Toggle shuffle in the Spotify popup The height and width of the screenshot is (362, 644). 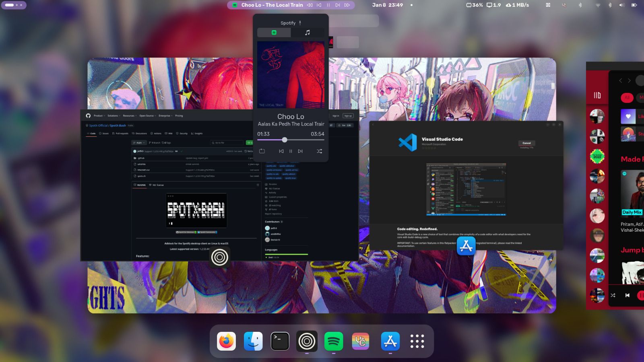click(x=319, y=151)
